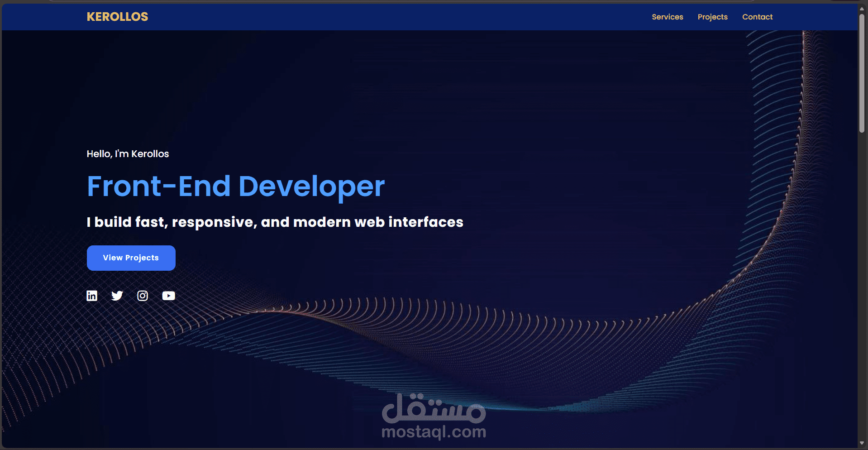Click the Twitter bird icon
This screenshot has width=868, height=450.
[117, 296]
